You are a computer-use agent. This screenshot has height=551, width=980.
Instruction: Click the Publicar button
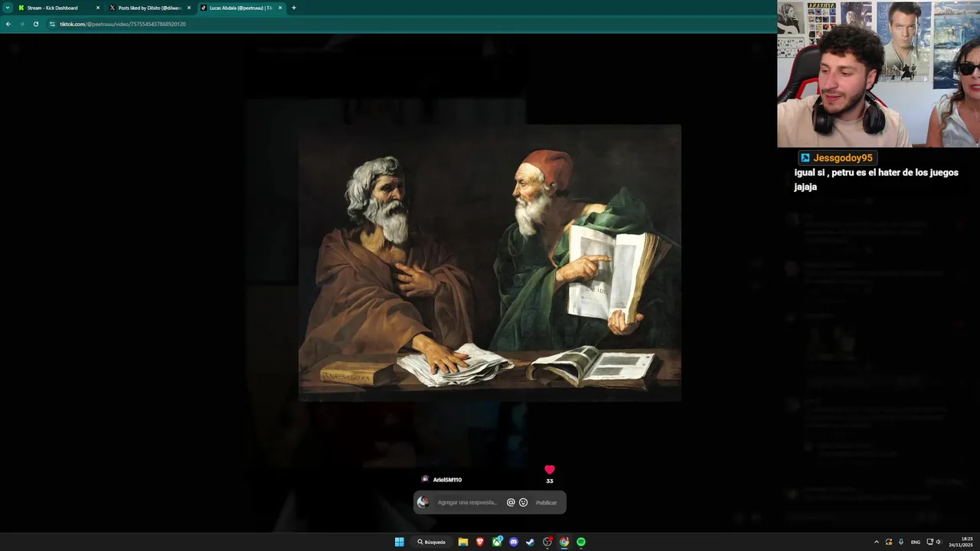(546, 503)
